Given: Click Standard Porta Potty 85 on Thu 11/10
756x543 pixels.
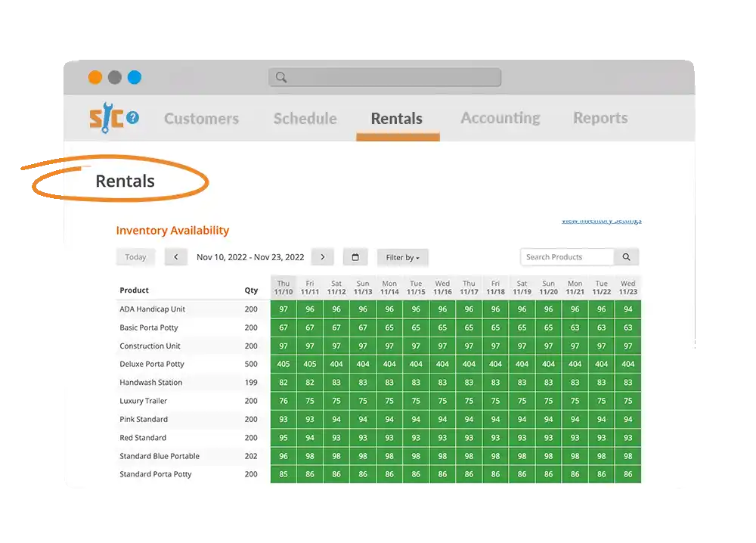Looking at the screenshot, I should (283, 474).
